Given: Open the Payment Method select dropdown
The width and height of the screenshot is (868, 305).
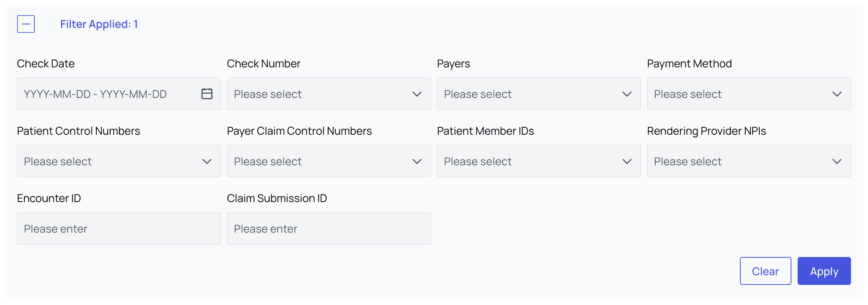Looking at the screenshot, I should [737, 94].
